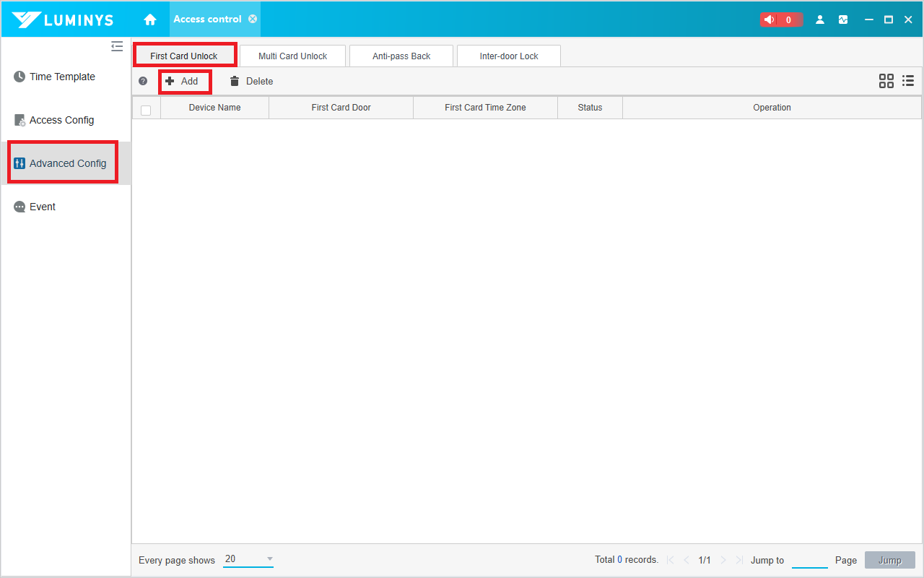
Task: Select Access Config in sidebar
Action: click(x=61, y=120)
